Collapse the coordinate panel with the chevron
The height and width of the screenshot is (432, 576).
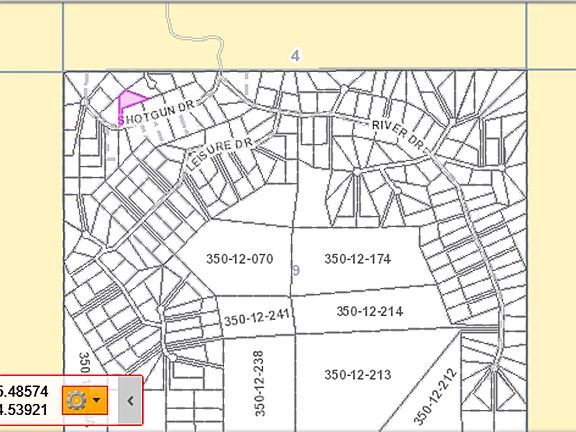point(130,400)
